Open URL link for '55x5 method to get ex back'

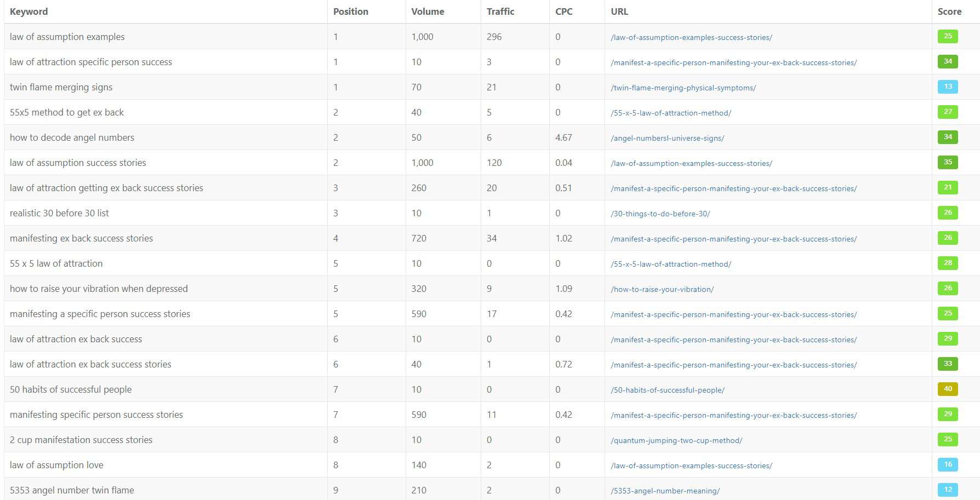point(671,113)
